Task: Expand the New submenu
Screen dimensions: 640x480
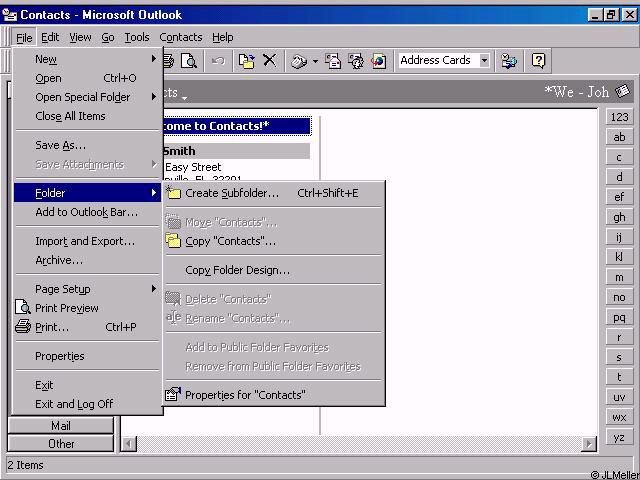Action: click(x=87, y=59)
